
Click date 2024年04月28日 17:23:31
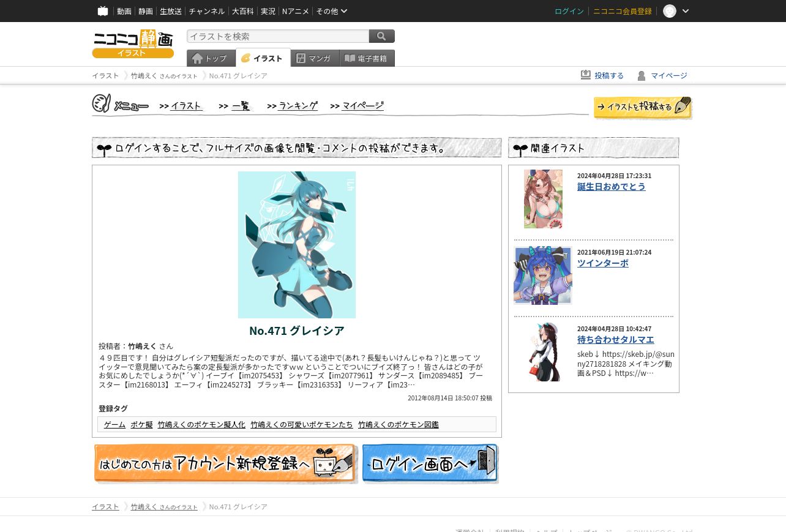click(614, 176)
